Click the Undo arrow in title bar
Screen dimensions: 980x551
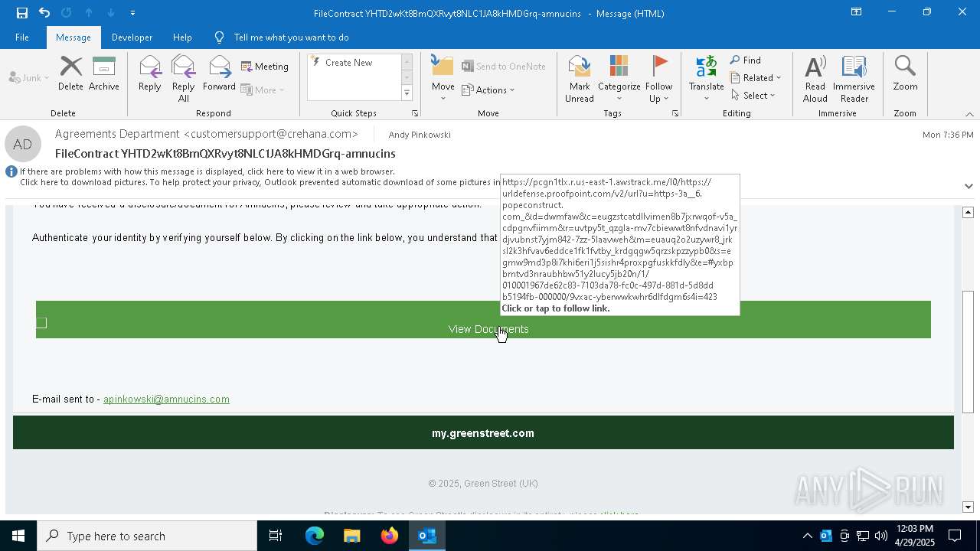pyautogui.click(x=44, y=13)
